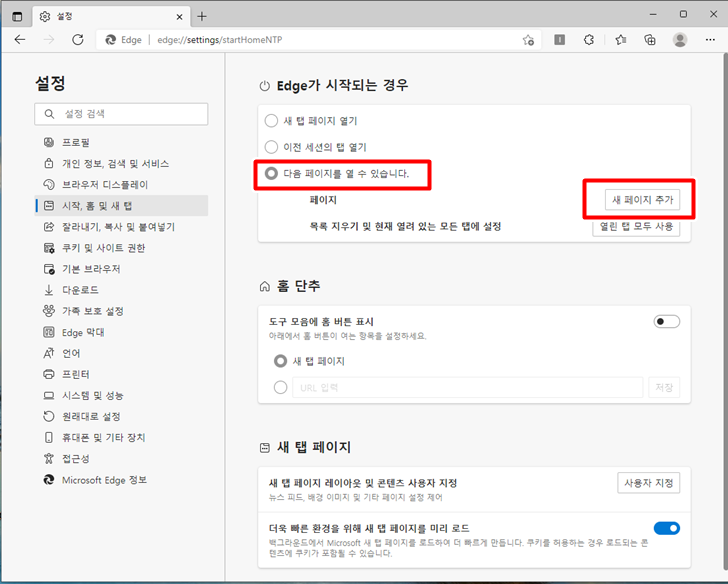The width and height of the screenshot is (728, 584).
Task: Add this page to favorites
Action: coord(528,40)
